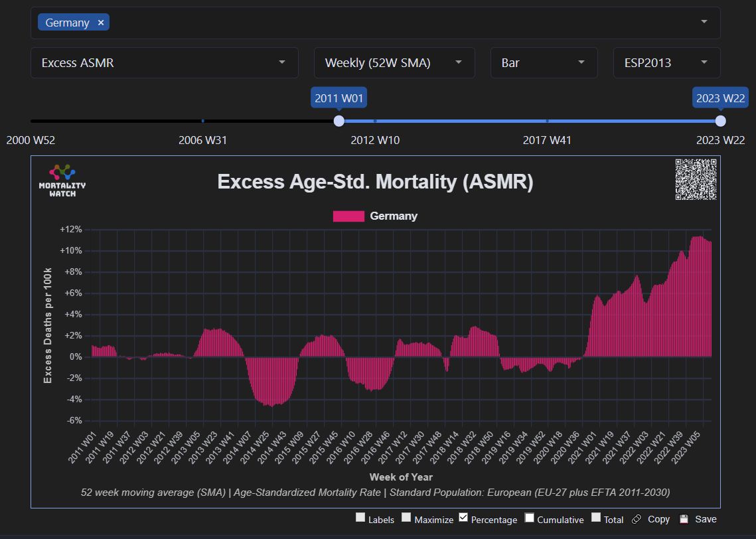Open the Bar chart type dropdown
The image size is (756, 539).
[x=544, y=62]
